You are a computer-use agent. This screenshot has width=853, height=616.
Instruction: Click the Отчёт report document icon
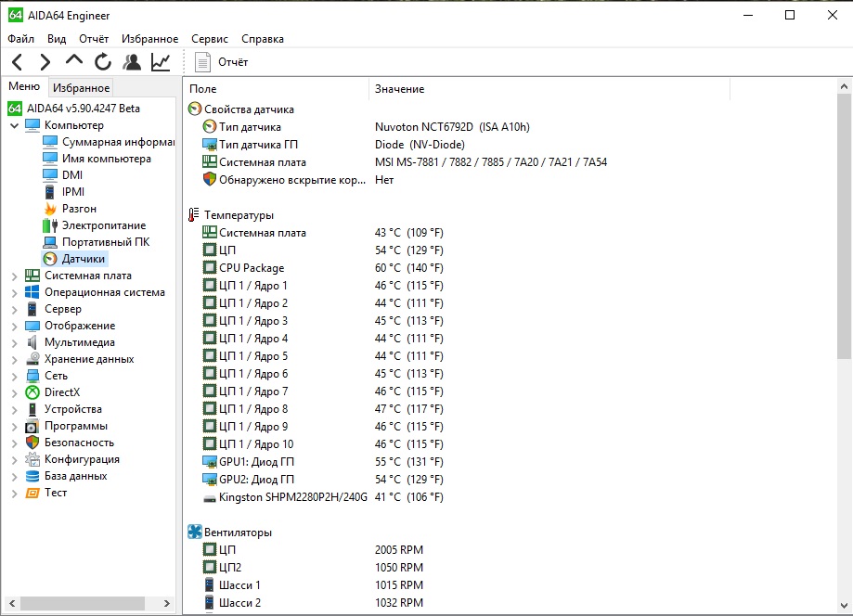[202, 62]
